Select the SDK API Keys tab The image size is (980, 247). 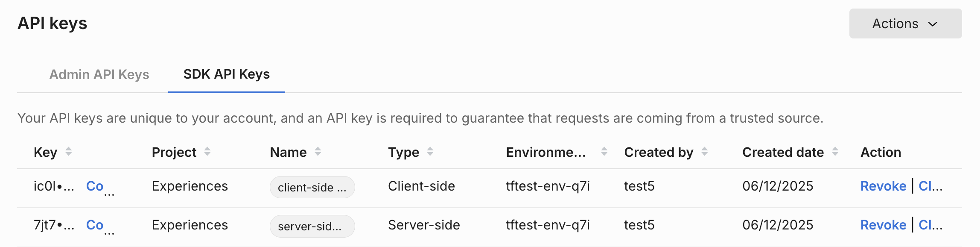(226, 74)
